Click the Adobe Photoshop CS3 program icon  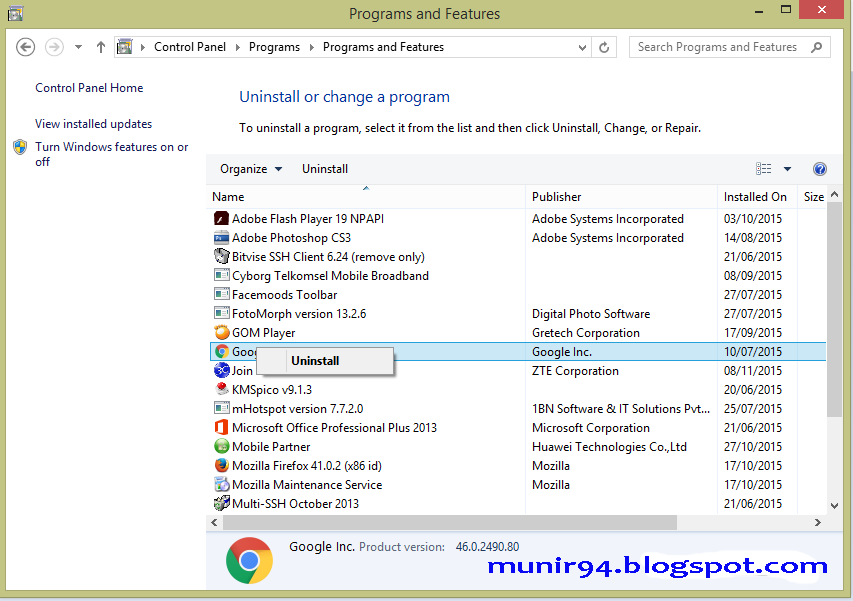[x=221, y=238]
